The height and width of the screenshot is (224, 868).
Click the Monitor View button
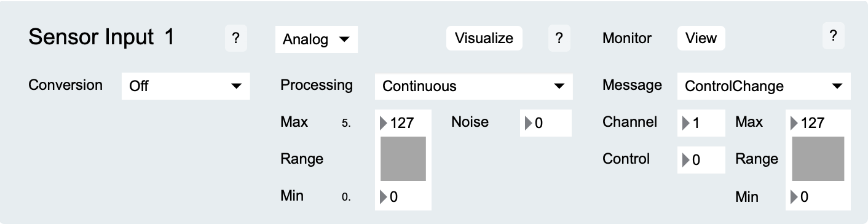point(701,38)
